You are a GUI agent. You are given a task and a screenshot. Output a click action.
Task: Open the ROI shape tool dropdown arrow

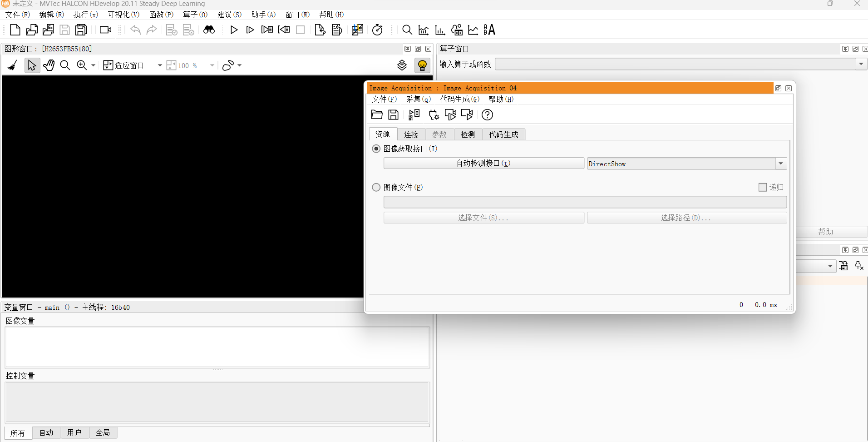pyautogui.click(x=239, y=65)
